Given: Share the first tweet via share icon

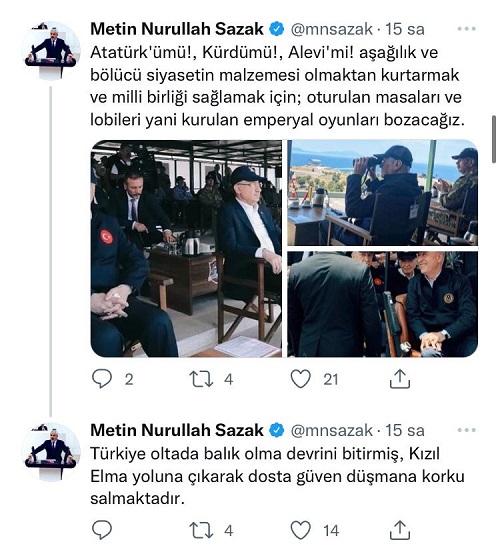Looking at the screenshot, I should coord(400,379).
